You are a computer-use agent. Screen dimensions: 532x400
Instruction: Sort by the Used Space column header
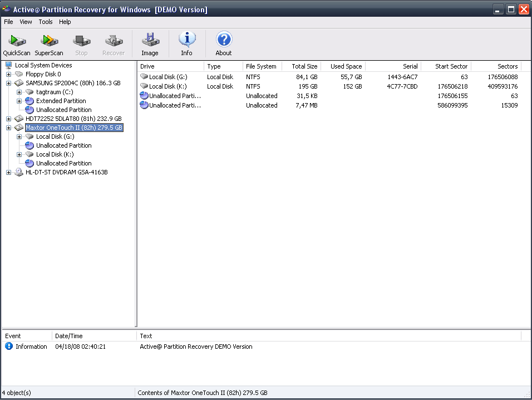(x=343, y=66)
